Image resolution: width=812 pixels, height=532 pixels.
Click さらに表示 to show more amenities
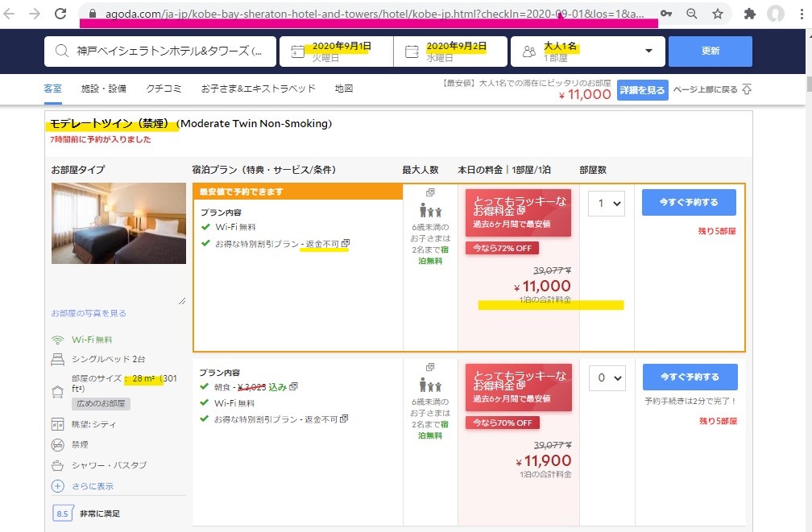[93, 486]
